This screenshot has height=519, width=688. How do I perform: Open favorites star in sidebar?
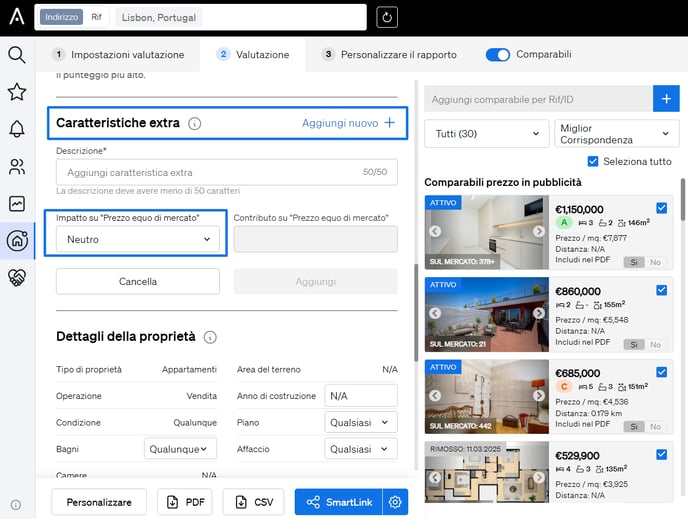pyautogui.click(x=17, y=92)
